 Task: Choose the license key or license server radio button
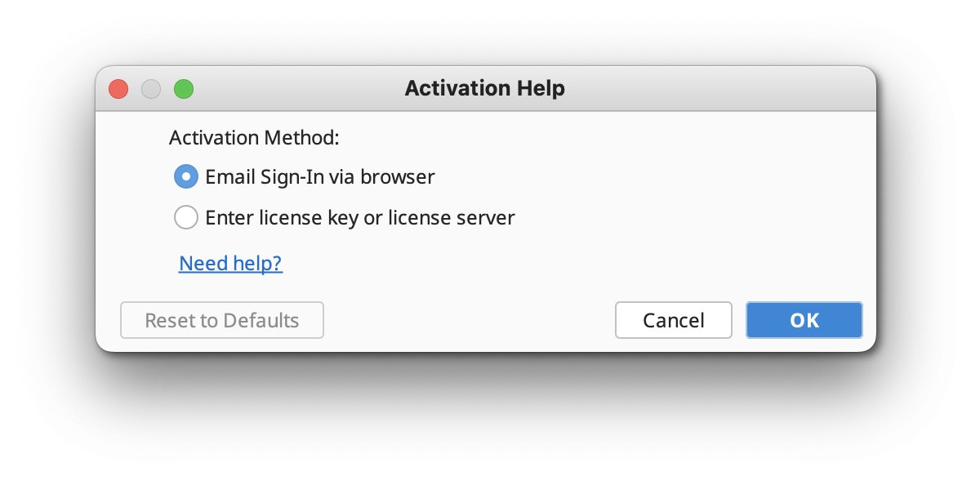[186, 218]
